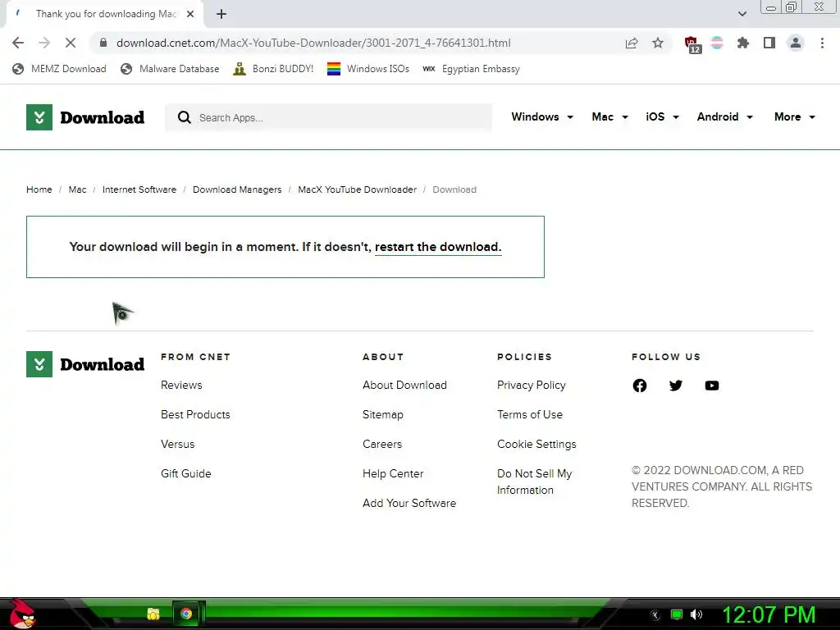Go back to the previous page

pos(18,43)
